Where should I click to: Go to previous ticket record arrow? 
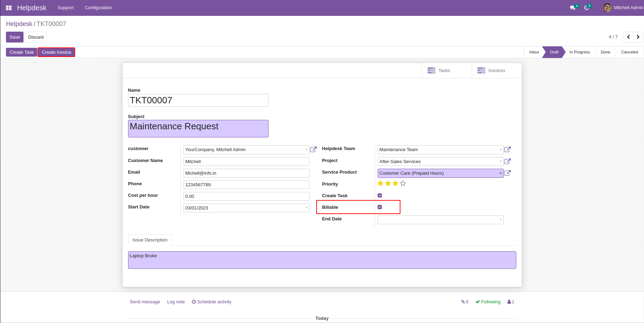pos(628,37)
